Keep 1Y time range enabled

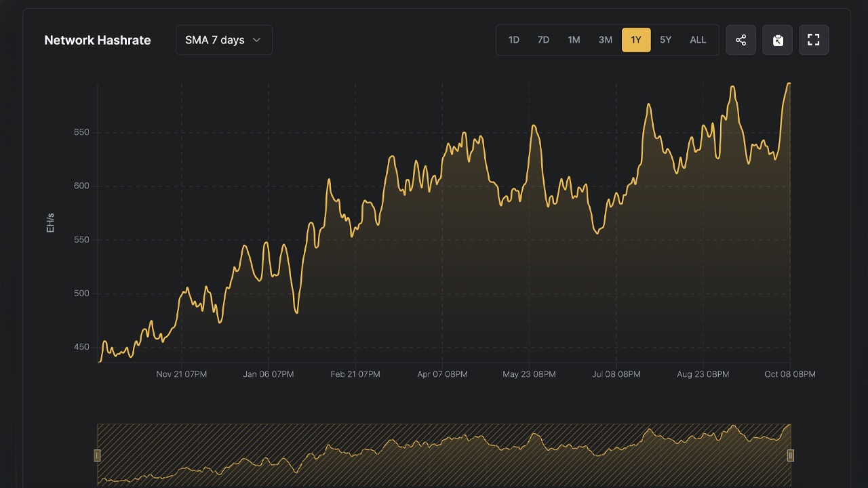635,39
